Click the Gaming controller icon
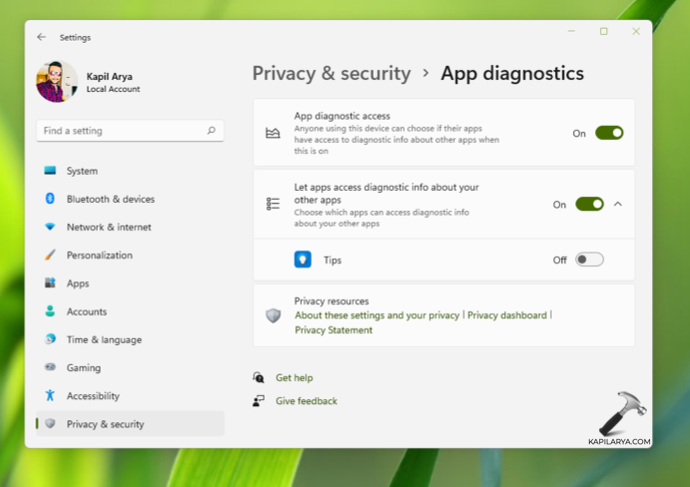The height and width of the screenshot is (487, 690). [50, 368]
